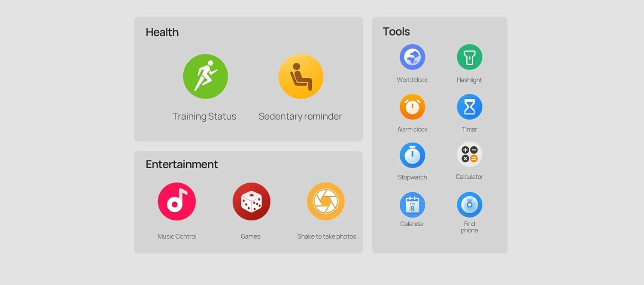Click the Music Control text label
This screenshot has height=285, width=644.
coord(177,236)
